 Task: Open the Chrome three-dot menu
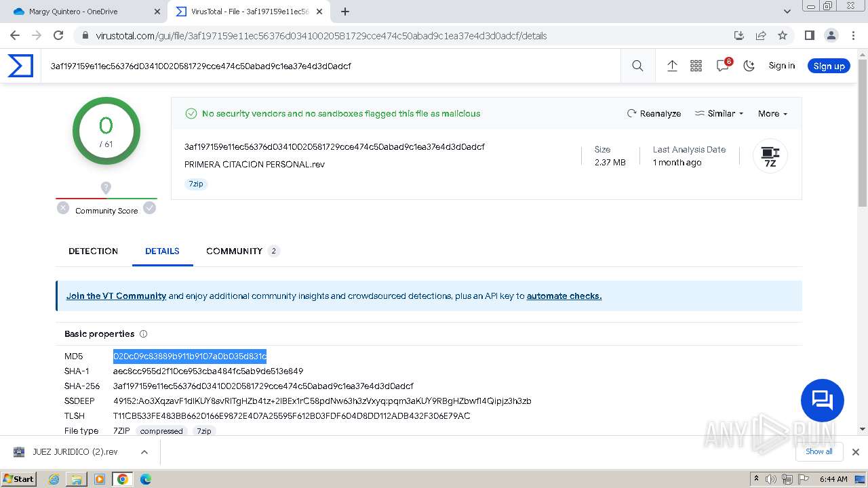[x=852, y=35]
